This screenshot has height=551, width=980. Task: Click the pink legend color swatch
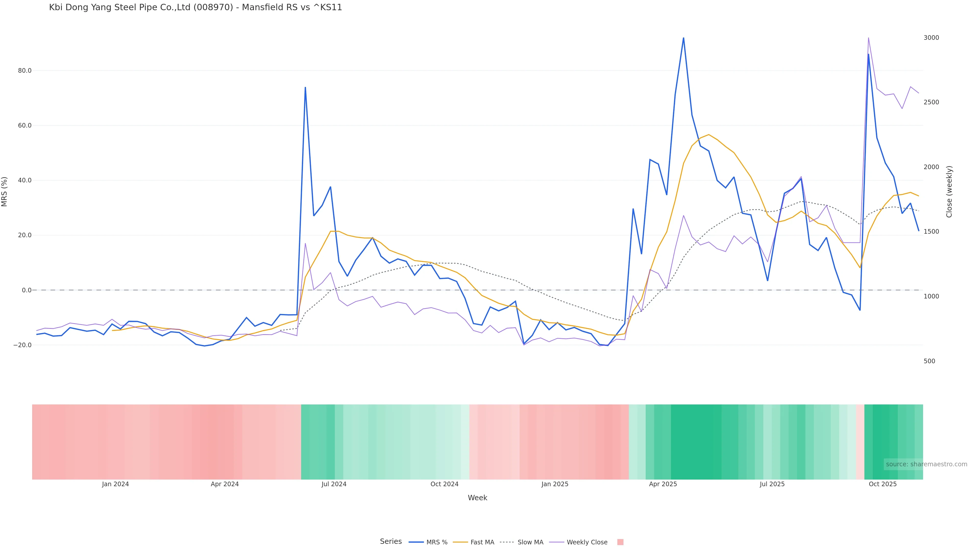click(x=620, y=542)
